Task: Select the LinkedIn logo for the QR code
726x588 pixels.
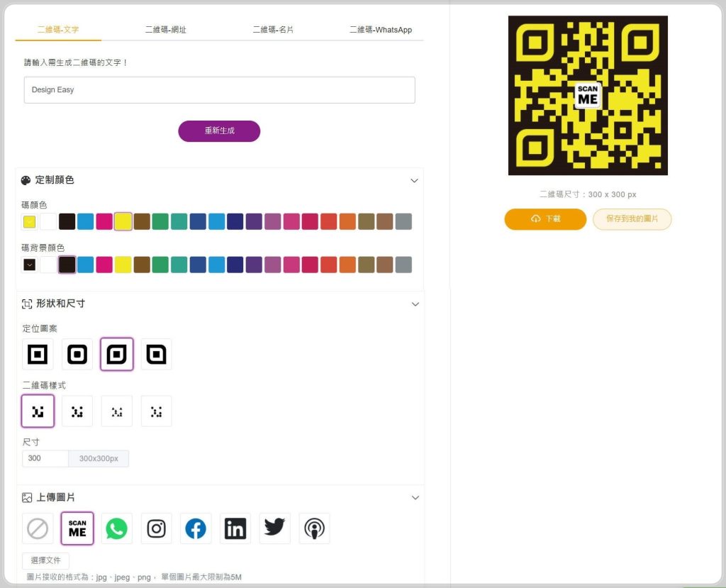Action: click(x=235, y=528)
